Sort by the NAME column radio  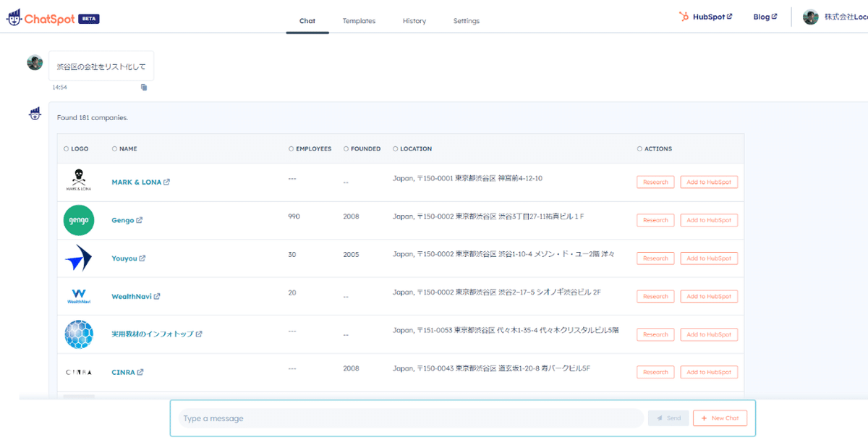click(114, 149)
